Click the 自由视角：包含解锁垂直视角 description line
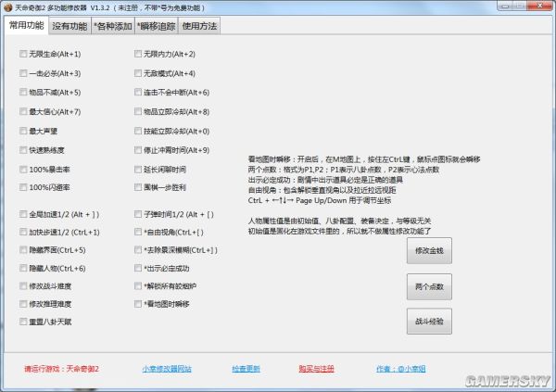This screenshot has width=556, height=392. coord(322,190)
